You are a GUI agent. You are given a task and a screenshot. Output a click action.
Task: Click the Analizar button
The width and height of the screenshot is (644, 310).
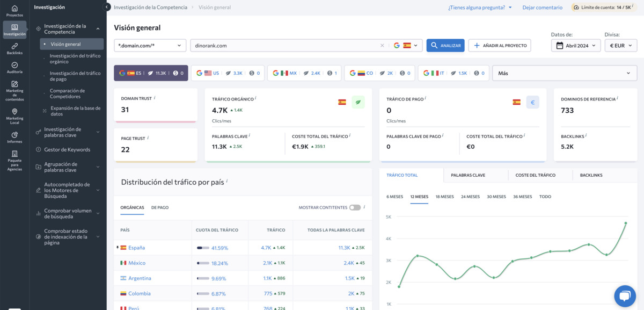[445, 46]
